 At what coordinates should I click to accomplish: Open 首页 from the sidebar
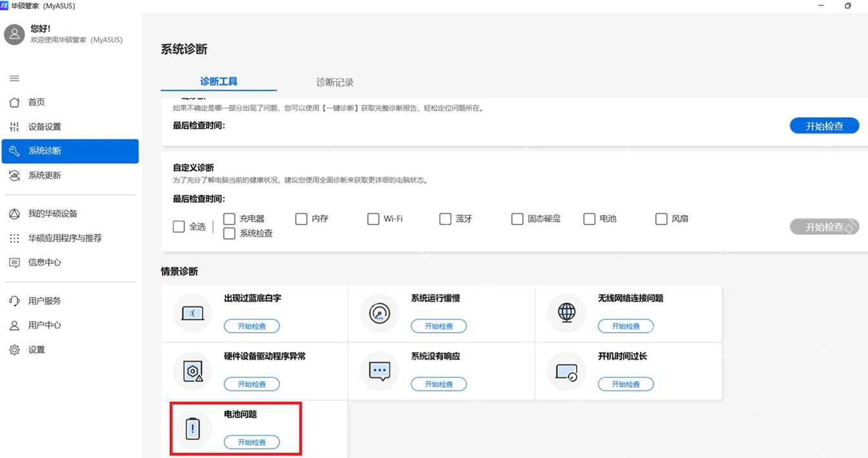pyautogui.click(x=70, y=102)
